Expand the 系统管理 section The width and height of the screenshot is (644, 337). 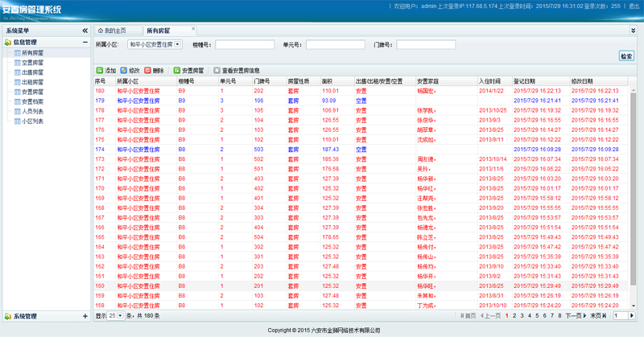(x=85, y=316)
